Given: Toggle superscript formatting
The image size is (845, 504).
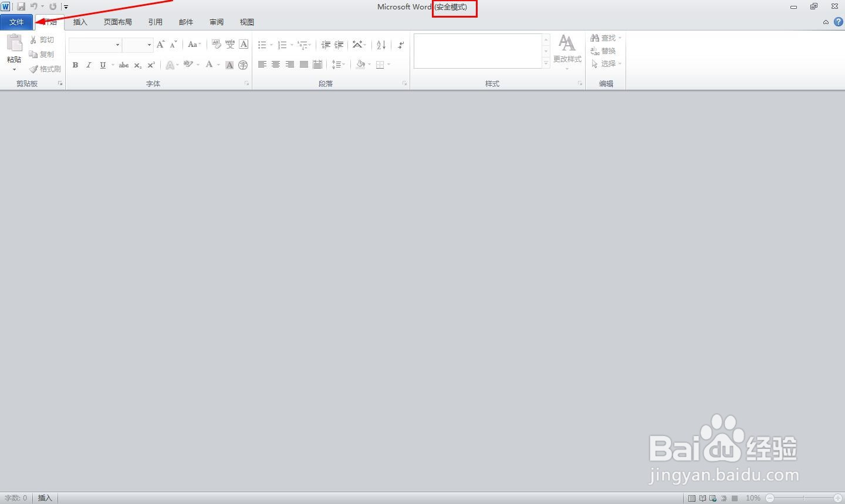Looking at the screenshot, I should point(151,65).
